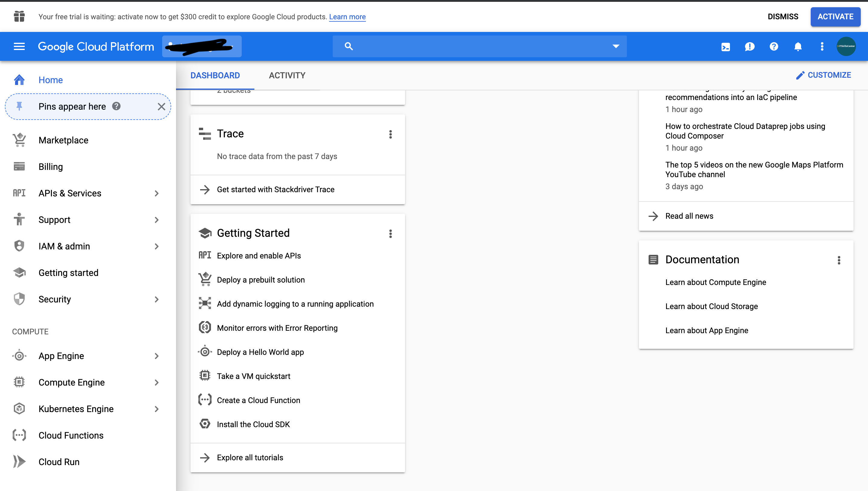Viewport: 868px width, 491px height.
Task: Select Billing in the sidebar
Action: 51,167
